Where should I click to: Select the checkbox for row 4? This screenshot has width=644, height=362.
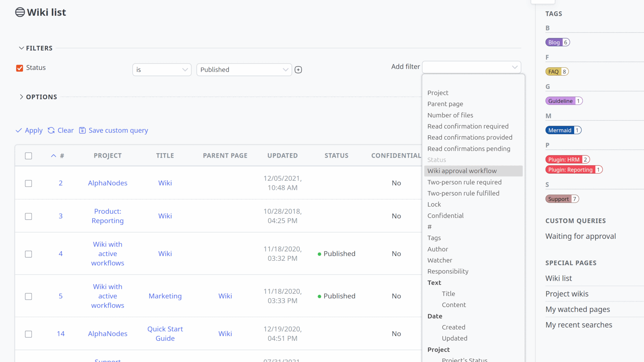[x=29, y=254]
